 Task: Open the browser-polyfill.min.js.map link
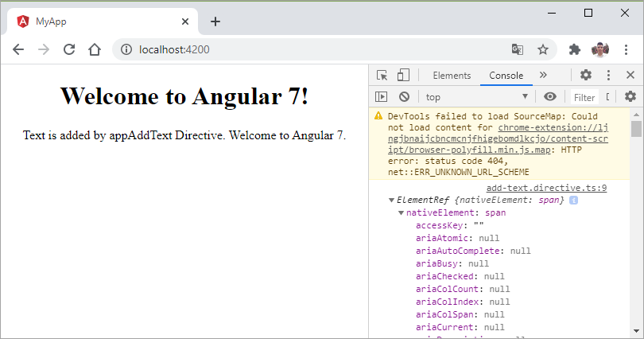coord(498,138)
